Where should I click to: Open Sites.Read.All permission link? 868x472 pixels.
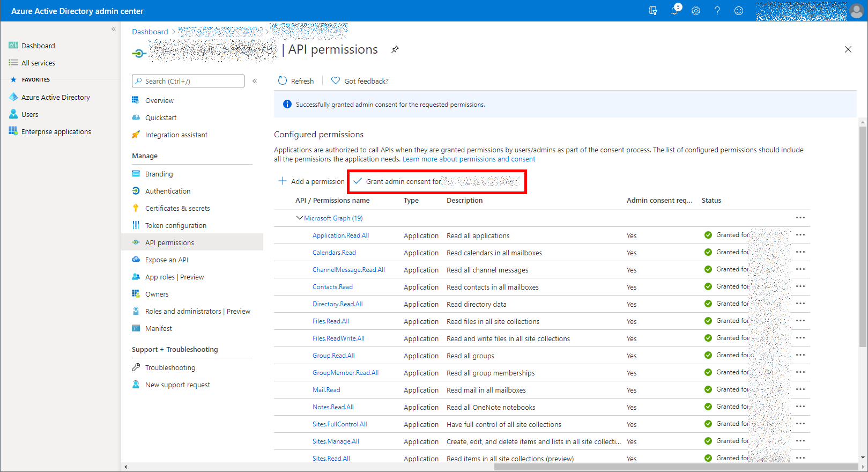331,459
